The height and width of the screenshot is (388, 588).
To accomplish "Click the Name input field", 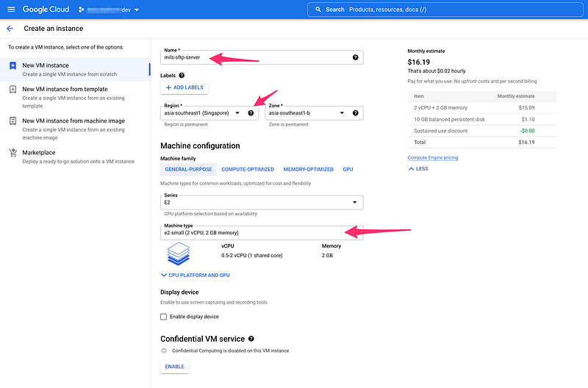I will click(254, 57).
